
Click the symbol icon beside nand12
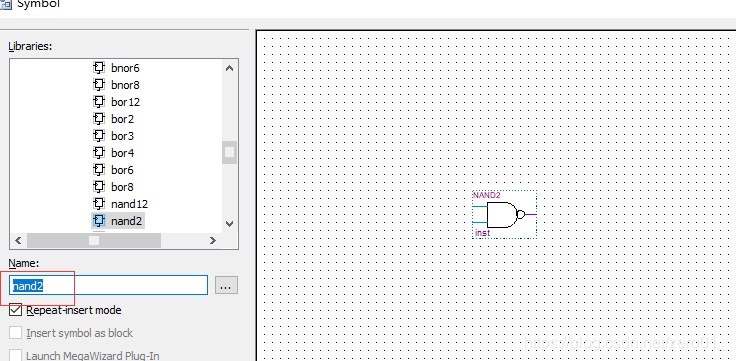point(98,204)
